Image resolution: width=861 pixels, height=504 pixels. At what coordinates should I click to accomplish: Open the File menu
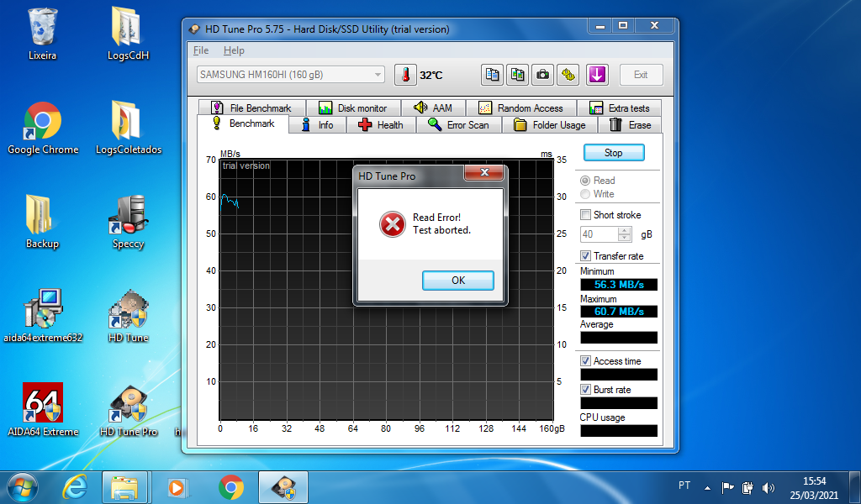coord(201,50)
